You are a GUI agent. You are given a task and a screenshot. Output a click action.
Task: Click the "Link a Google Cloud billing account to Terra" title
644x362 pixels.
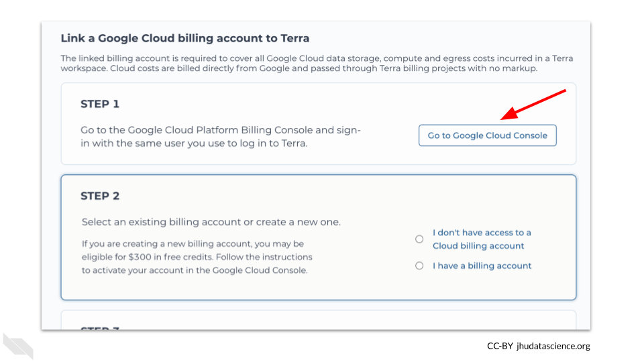[x=185, y=38]
